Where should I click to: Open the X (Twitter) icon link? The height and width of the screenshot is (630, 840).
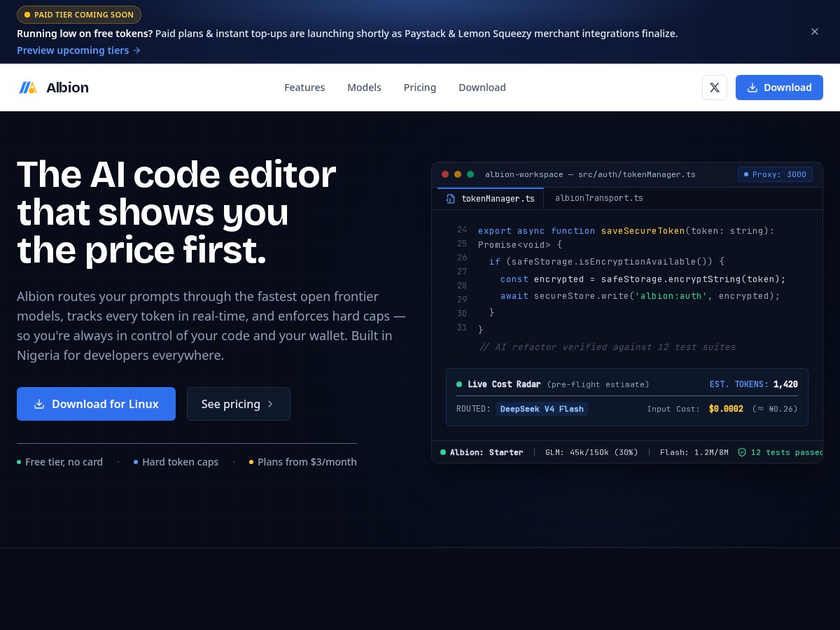715,87
